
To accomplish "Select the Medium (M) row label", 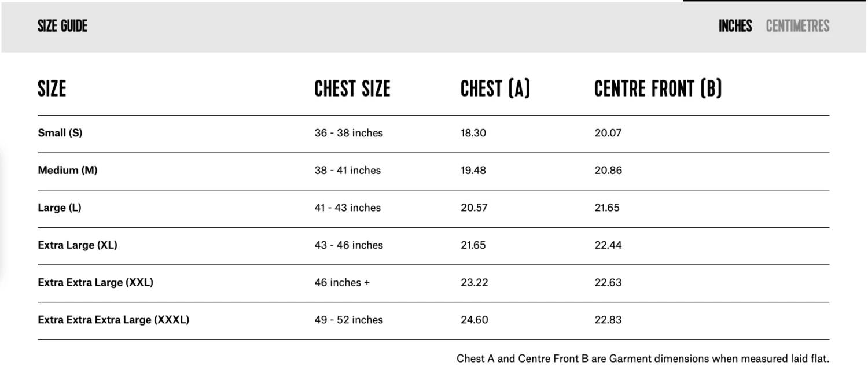I will [68, 171].
